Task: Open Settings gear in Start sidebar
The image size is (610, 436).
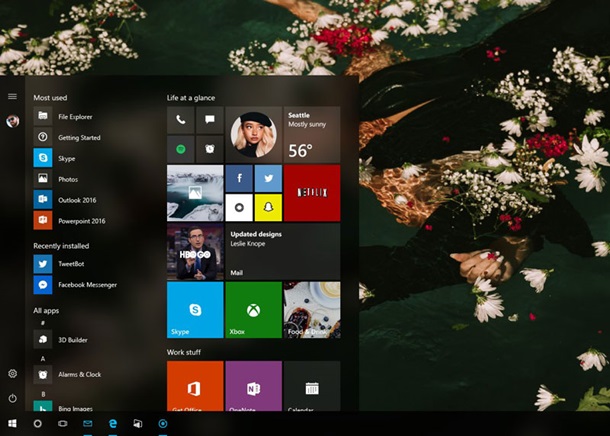Action: [12, 373]
